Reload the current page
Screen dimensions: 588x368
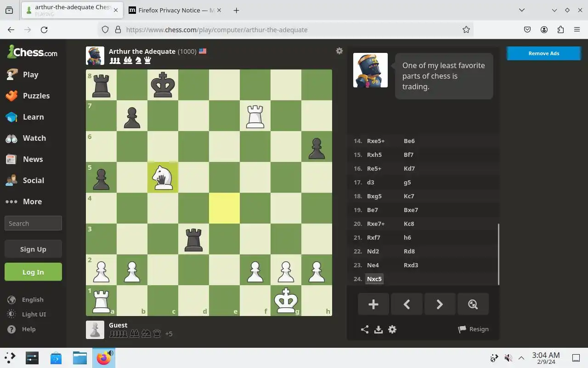pos(44,29)
